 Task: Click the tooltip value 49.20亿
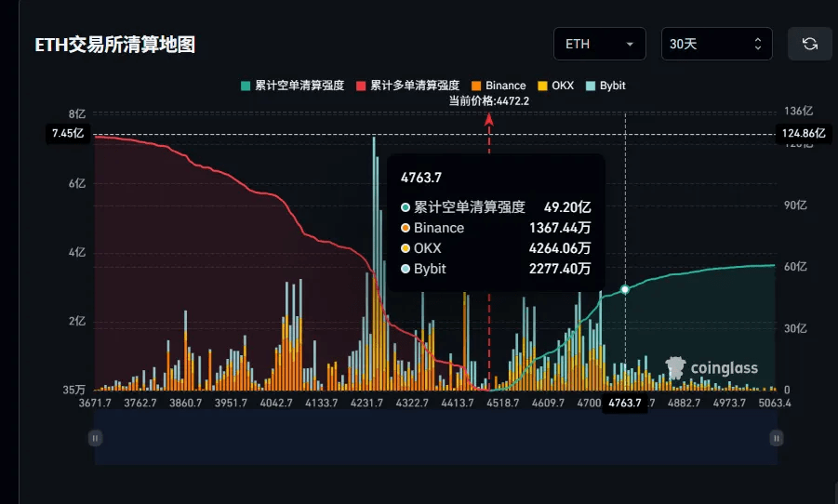pos(567,207)
